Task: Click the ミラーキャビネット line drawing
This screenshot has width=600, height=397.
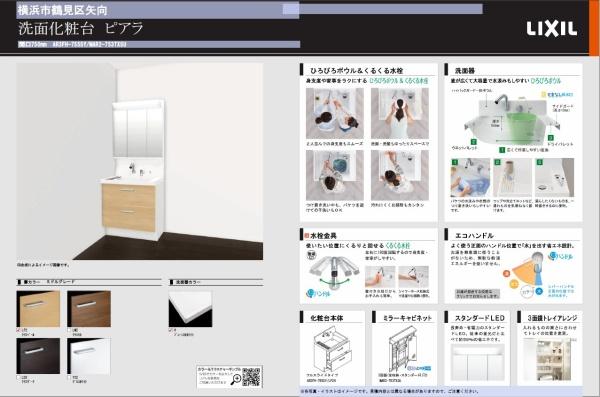Action: pyautogui.click(x=403, y=348)
